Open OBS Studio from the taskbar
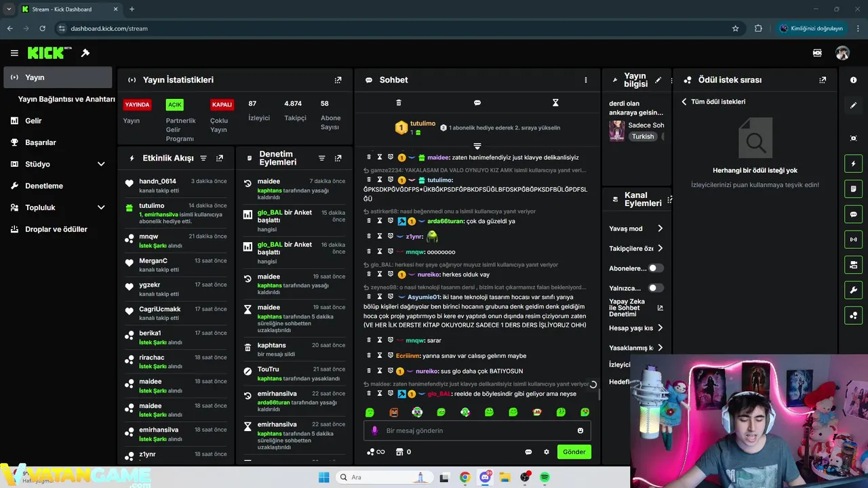 click(x=525, y=477)
